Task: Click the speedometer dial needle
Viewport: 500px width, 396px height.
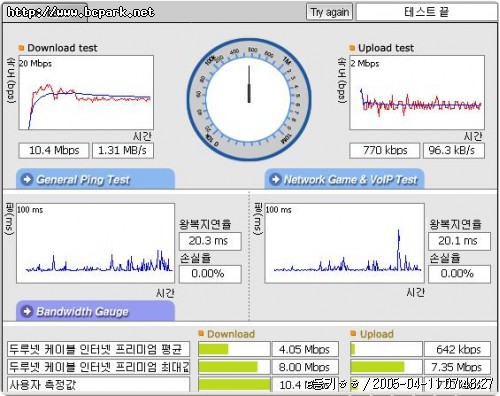Action: [249, 84]
